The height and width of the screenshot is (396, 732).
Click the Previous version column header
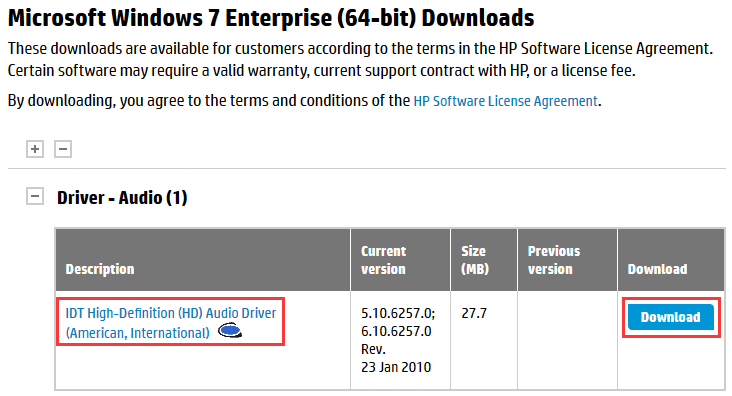[x=554, y=260]
